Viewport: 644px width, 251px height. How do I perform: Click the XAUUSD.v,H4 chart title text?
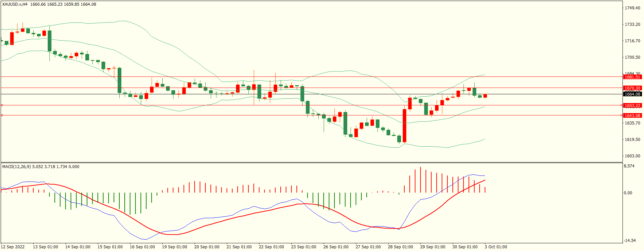coord(15,4)
